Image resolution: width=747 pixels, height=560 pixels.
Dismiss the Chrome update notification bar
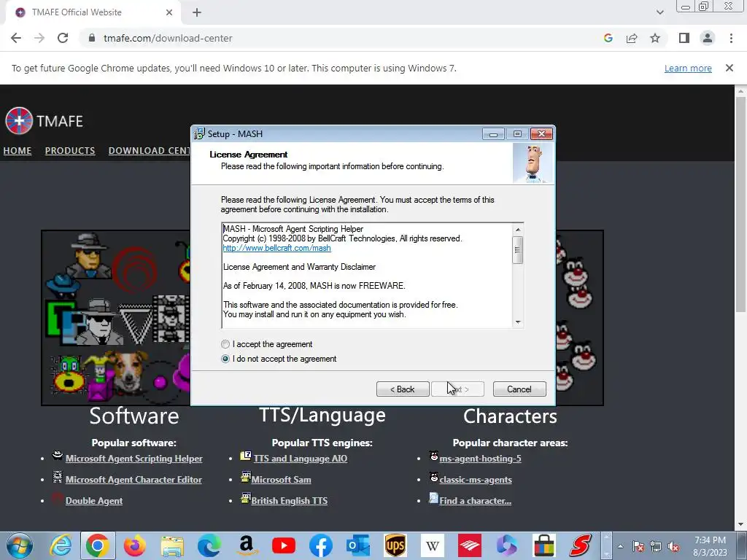pyautogui.click(x=729, y=68)
